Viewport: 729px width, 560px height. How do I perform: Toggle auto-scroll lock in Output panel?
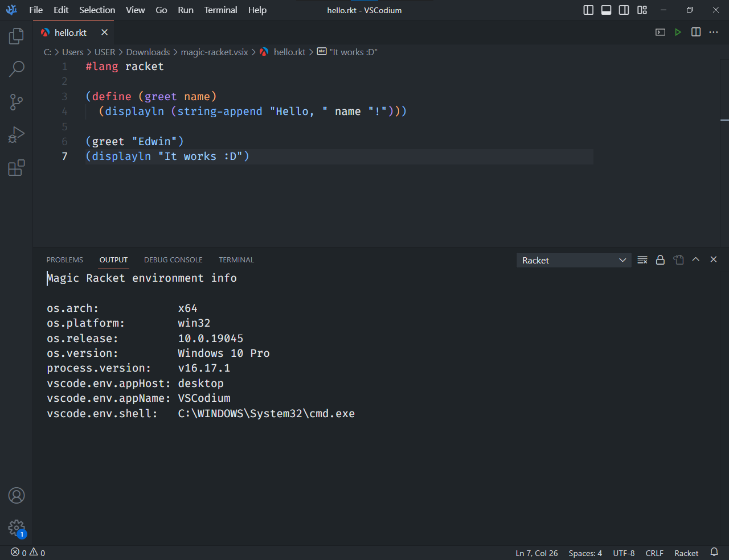point(660,260)
